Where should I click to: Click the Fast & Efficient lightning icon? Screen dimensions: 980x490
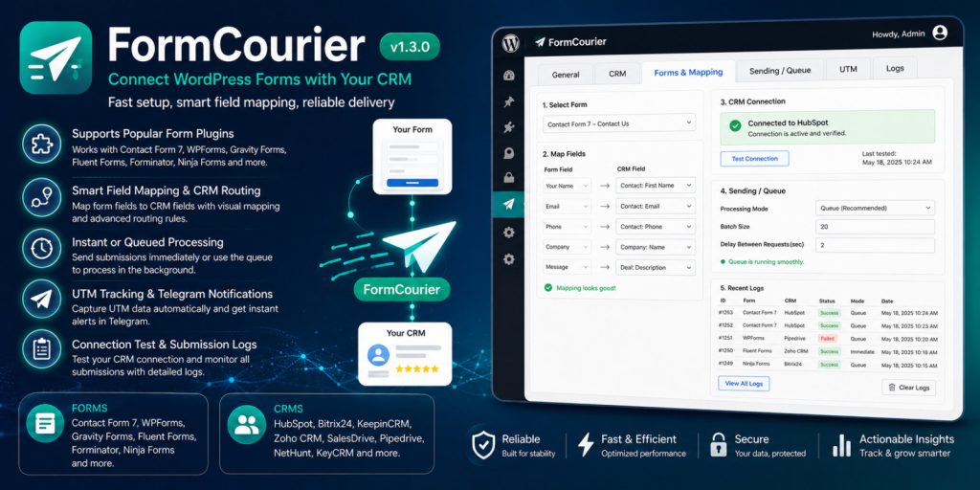click(x=586, y=445)
